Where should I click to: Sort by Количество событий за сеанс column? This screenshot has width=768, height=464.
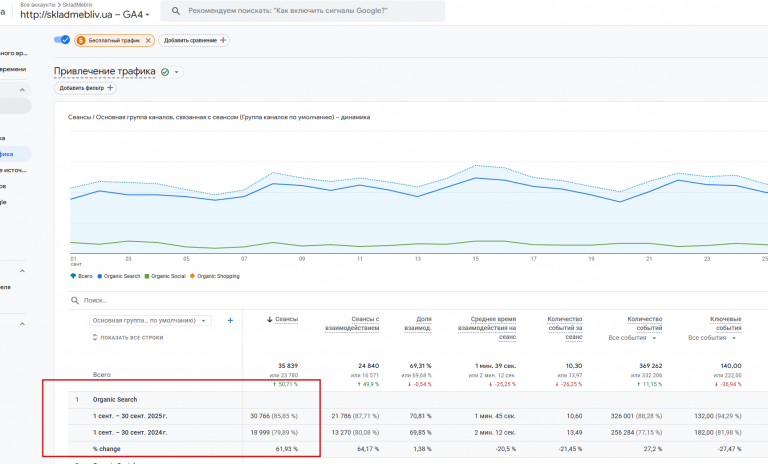click(x=565, y=328)
